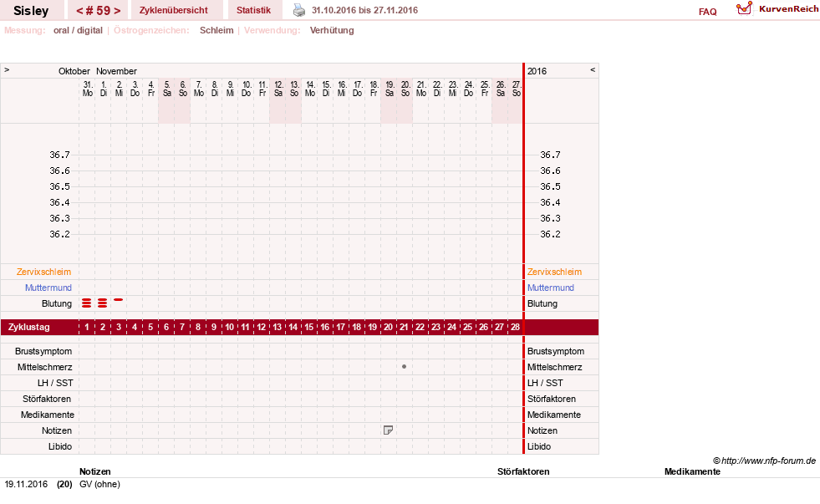Image resolution: width=820 pixels, height=504 pixels.
Task: Click the left Muttermund label
Action: [48, 288]
